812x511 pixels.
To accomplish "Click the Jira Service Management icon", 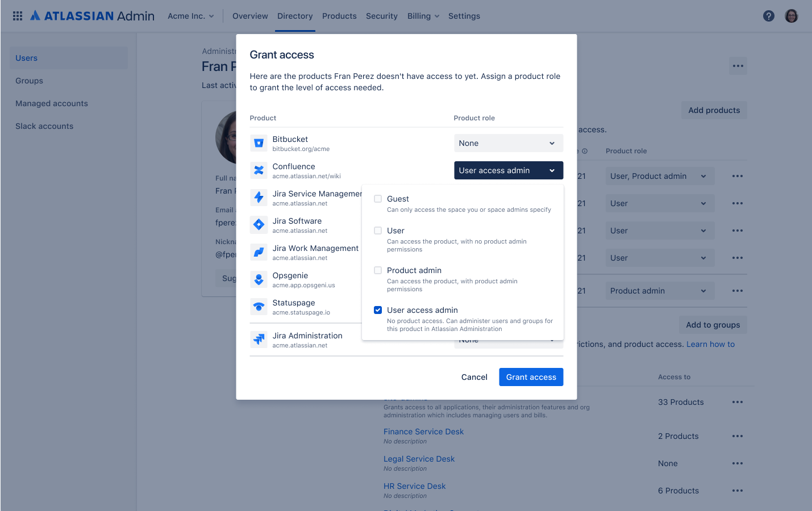I will 259,198.
